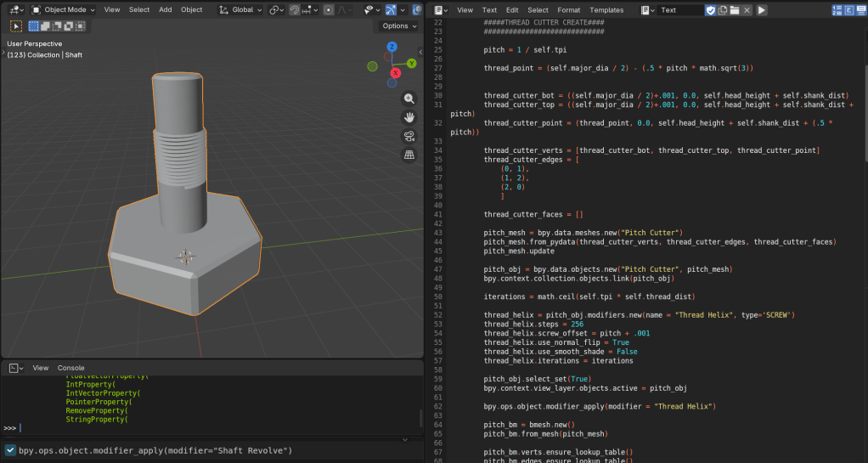Switch perspective/orthographic with the grid icon
The image size is (868, 463).
coord(409,155)
